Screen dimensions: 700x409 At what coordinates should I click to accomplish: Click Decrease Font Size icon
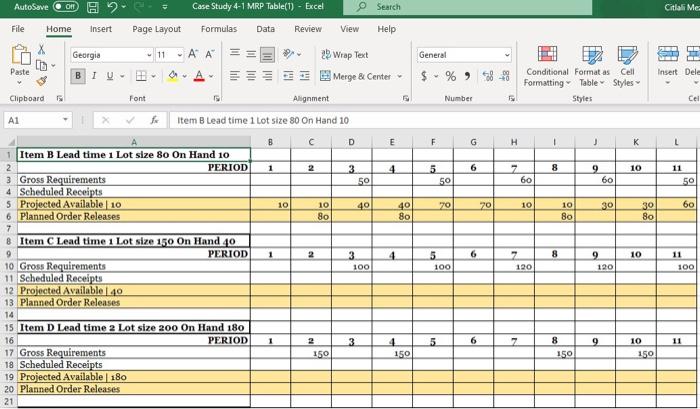click(x=209, y=54)
